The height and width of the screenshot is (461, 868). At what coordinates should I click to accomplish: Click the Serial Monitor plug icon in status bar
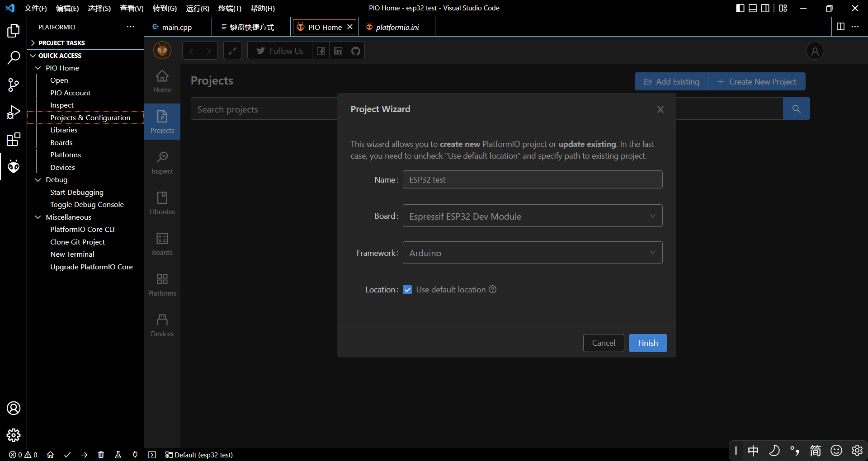pos(135,455)
